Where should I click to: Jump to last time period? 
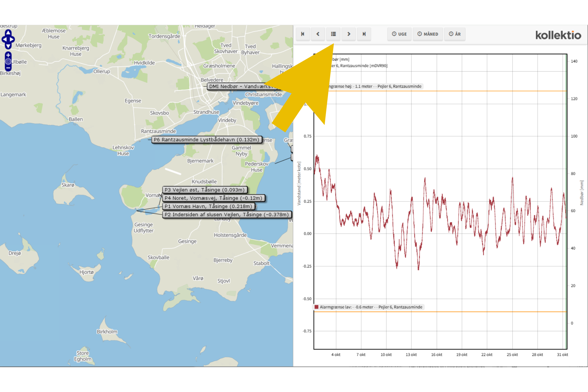pos(364,34)
